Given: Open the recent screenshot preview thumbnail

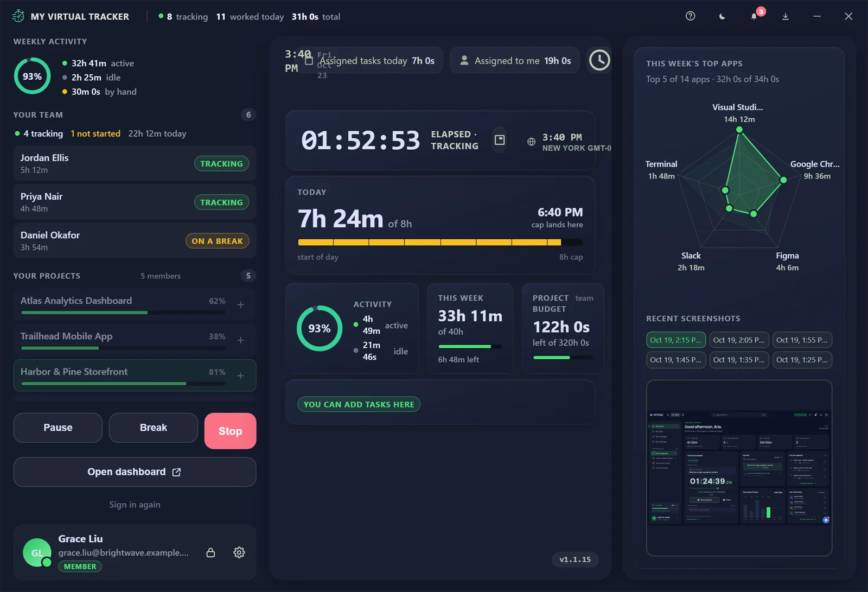Looking at the screenshot, I should (x=739, y=468).
